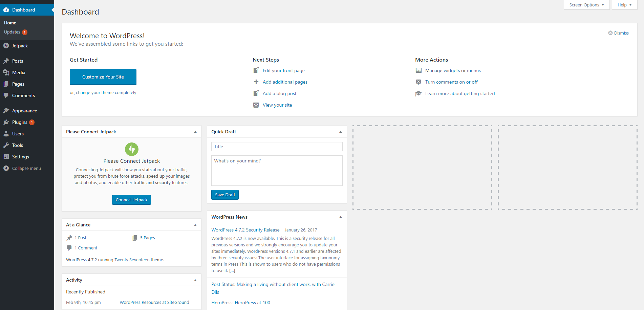The image size is (644, 310).
Task: Follow the change your theme completely link
Action: pos(106,92)
